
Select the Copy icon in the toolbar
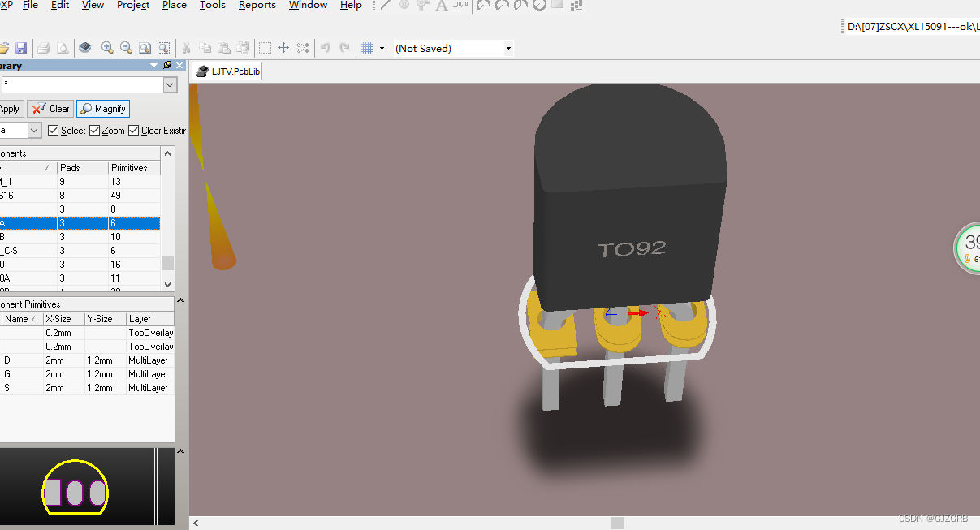pyautogui.click(x=206, y=48)
